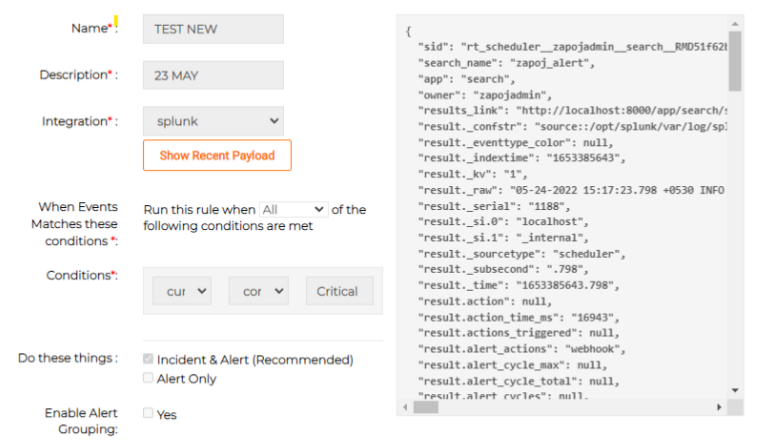Click the vertical scrollbar thumb in payload panel

tap(735, 61)
